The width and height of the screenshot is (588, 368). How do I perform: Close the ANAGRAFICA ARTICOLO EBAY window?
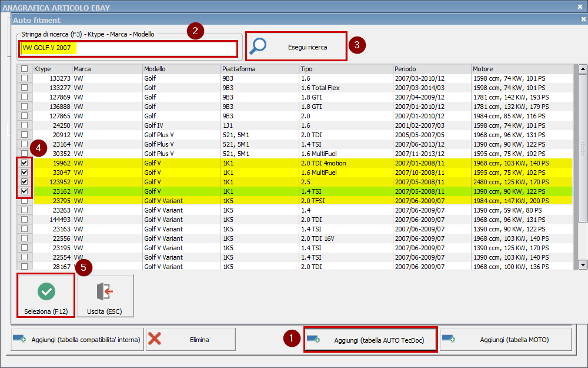coord(580,6)
